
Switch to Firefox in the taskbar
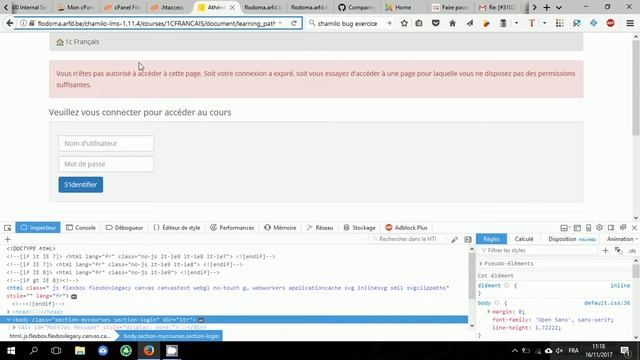149,351
